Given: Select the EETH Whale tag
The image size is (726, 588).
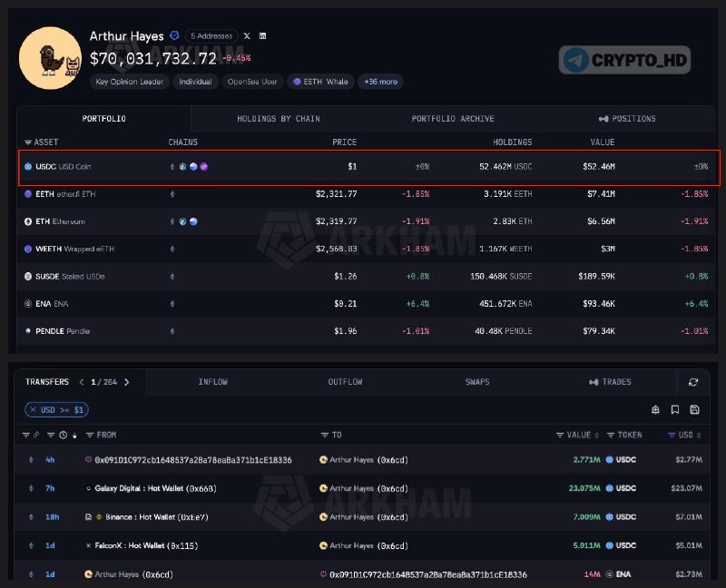Looking at the screenshot, I should (x=321, y=82).
